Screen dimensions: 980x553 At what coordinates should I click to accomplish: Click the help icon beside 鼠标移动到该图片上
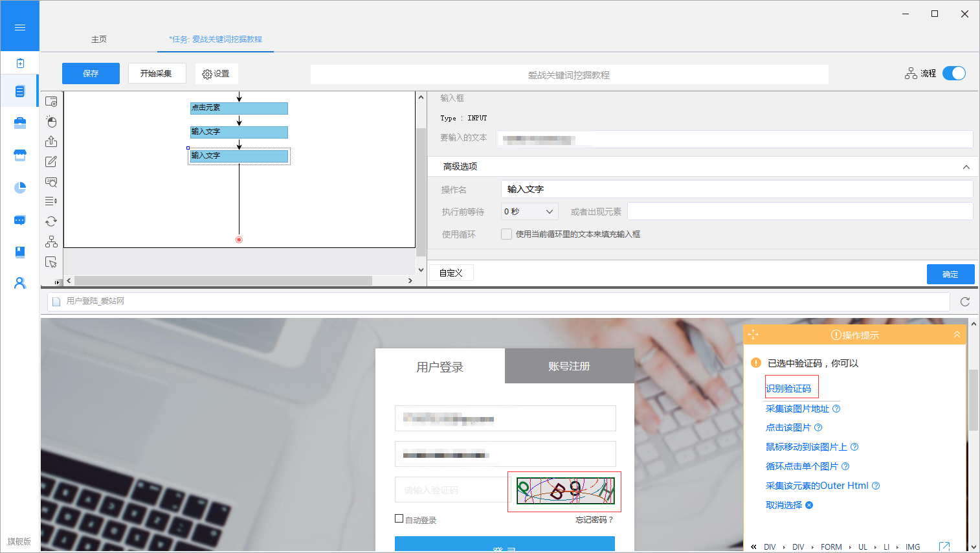(854, 447)
